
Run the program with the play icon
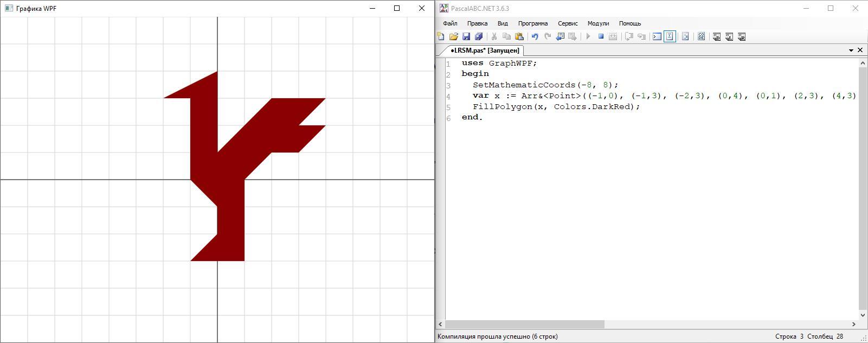[588, 36]
